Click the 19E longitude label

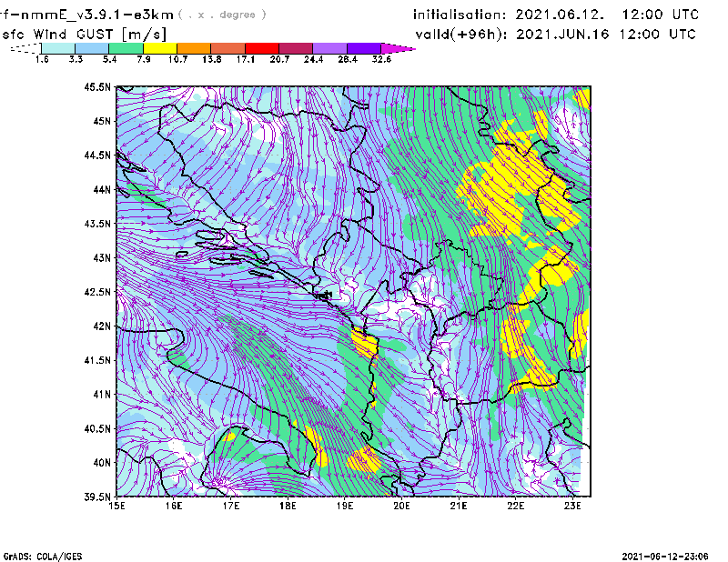point(345,506)
